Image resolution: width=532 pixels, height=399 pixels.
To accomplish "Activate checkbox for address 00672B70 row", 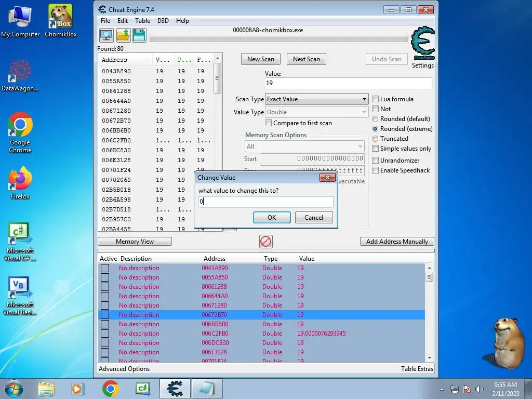I will [105, 315].
